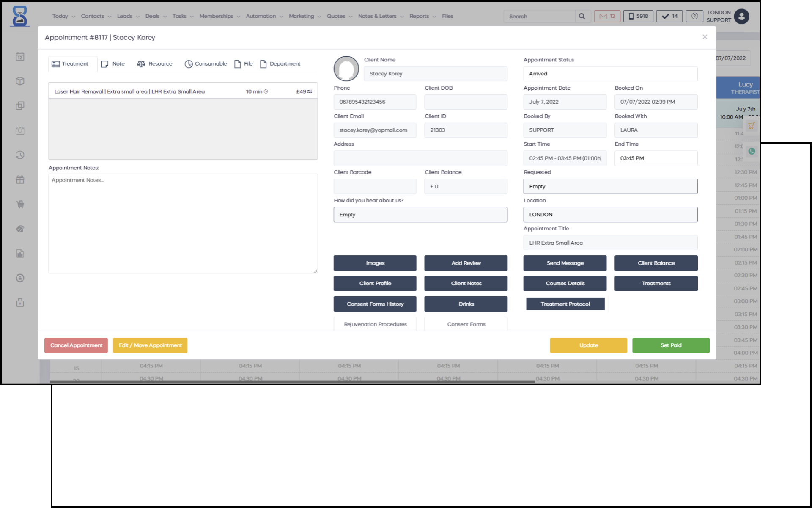Open the mail inbox icon showing 13
The width and height of the screenshot is (812, 508).
tap(607, 16)
